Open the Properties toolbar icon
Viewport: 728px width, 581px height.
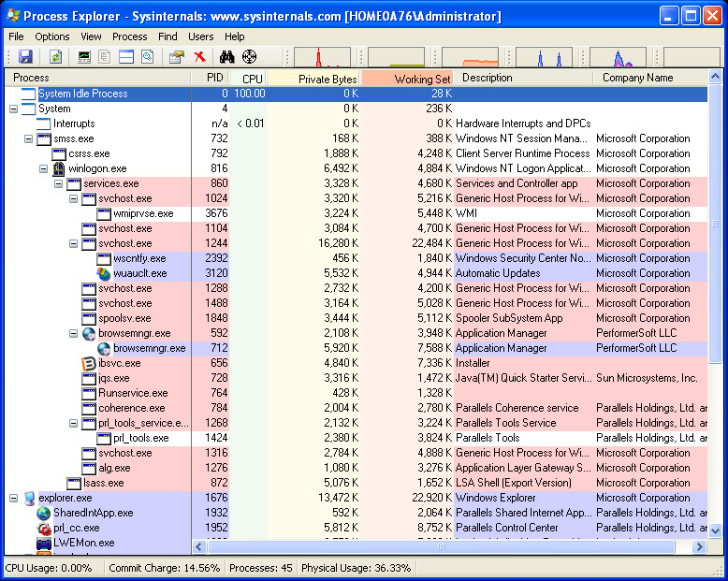coord(177,57)
